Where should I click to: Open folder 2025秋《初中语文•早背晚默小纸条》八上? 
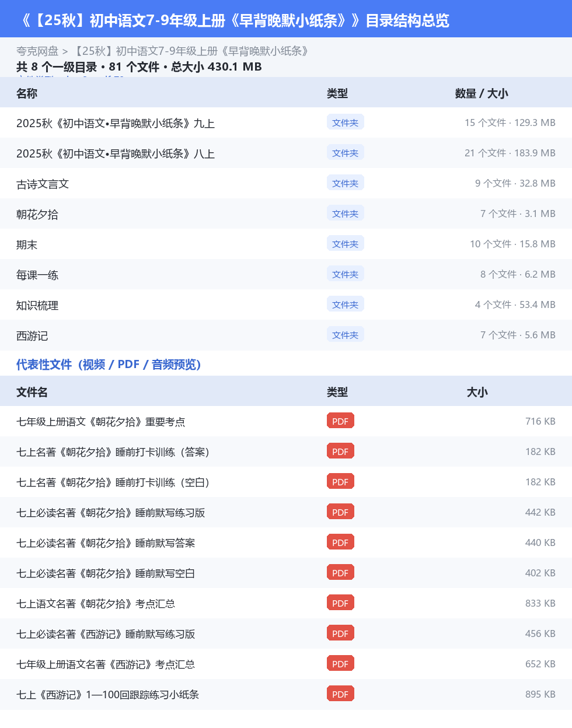point(116,153)
